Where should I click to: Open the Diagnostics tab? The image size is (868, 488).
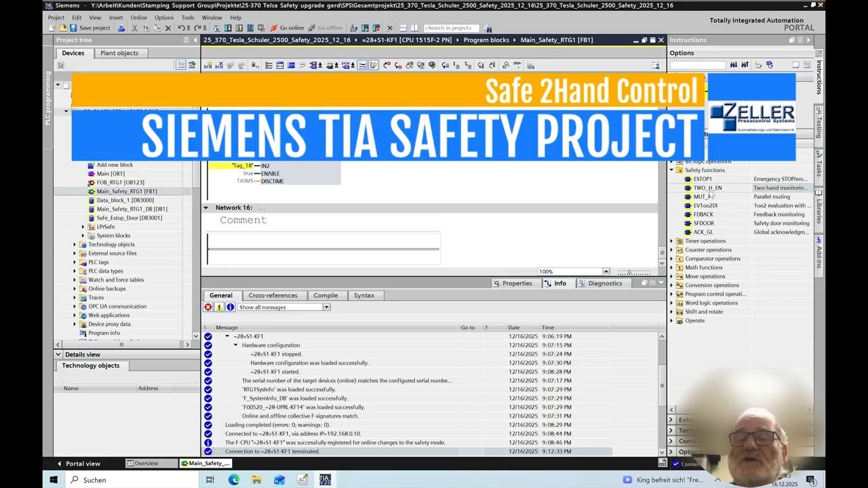pyautogui.click(x=600, y=283)
